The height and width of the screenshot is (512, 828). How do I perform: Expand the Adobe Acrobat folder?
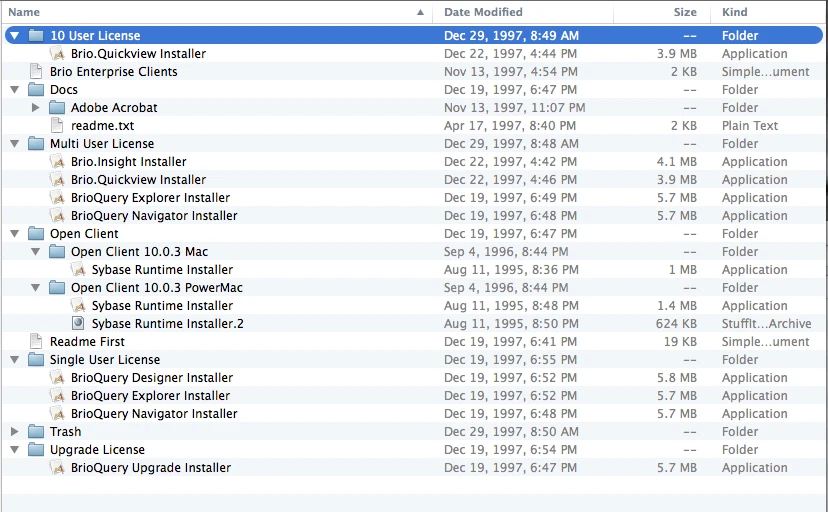tap(36, 107)
